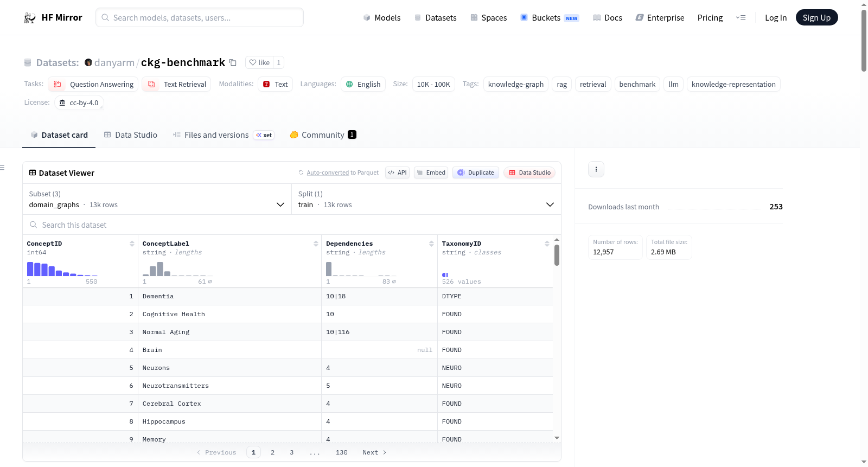Open Data Studio from viewer header
This screenshot has height=467, width=868.
click(x=529, y=172)
